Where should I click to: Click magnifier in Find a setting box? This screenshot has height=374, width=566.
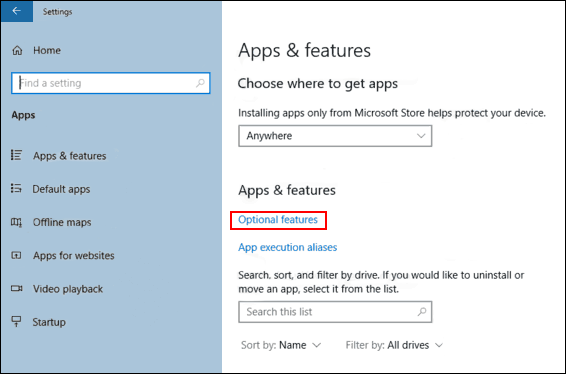[x=200, y=83]
